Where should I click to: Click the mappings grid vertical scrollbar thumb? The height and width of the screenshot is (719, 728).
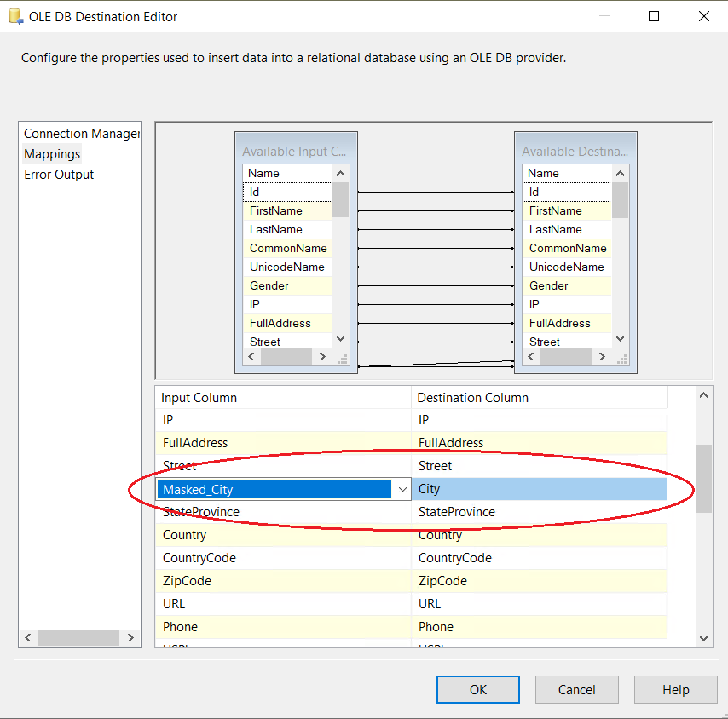[703, 477]
